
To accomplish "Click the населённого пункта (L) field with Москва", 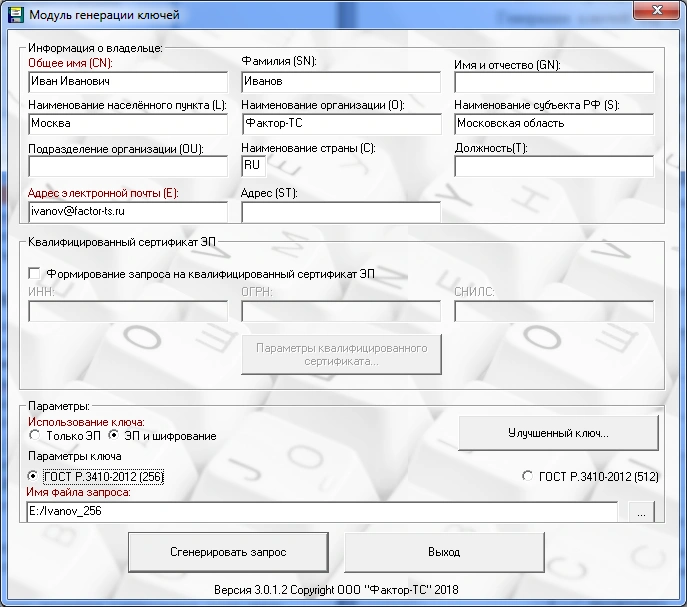I will (128, 124).
